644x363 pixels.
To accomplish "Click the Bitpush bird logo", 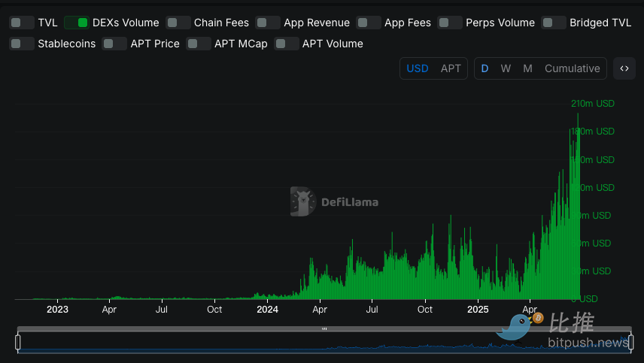I will 518,326.
